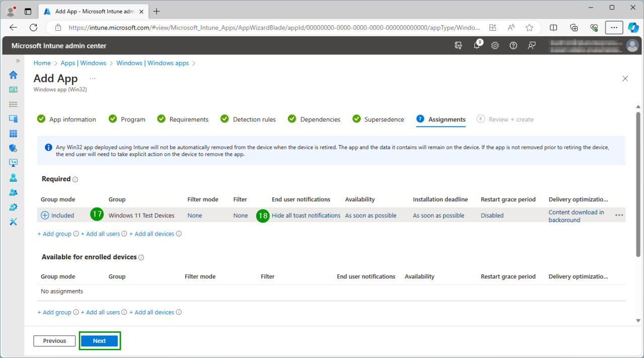644x358 pixels.
Task: Open row options menu for Windows 11 Test Devices
Action: (619, 216)
